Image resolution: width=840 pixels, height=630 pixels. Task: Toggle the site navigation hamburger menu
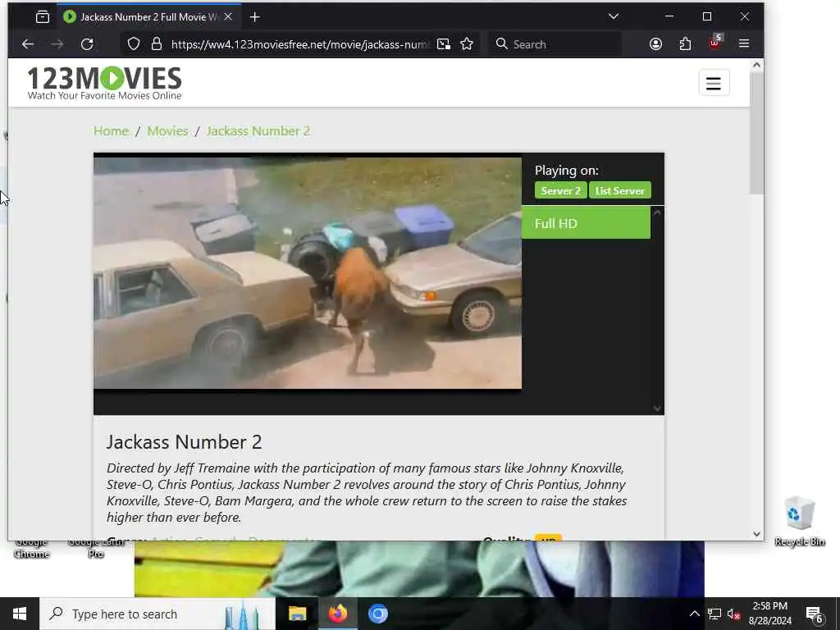coord(714,83)
